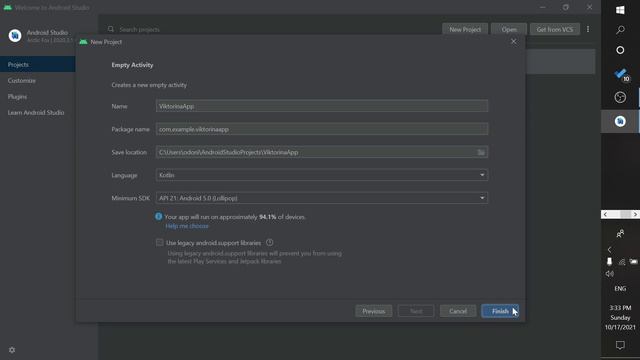Click the New Project button in welcome window
This screenshot has width=640, height=360.
[x=465, y=29]
